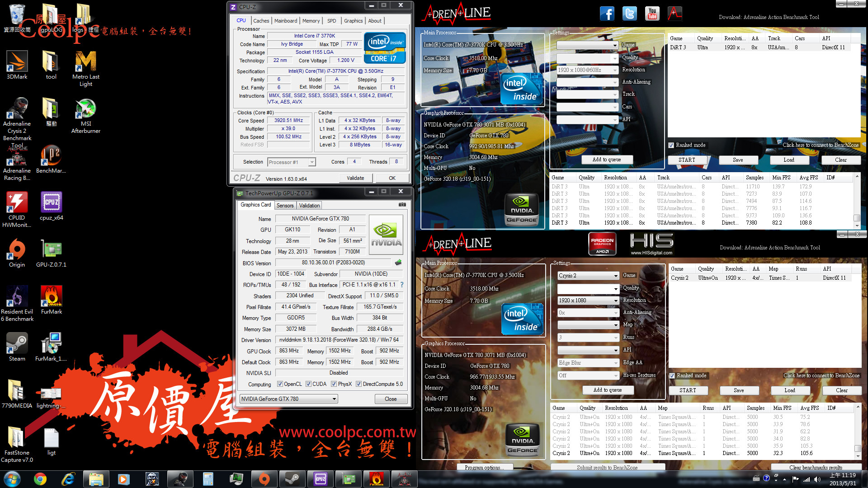The image size is (868, 488).
Task: Switch to the Mainboard tab in CPU-Z
Action: pyautogui.click(x=286, y=21)
